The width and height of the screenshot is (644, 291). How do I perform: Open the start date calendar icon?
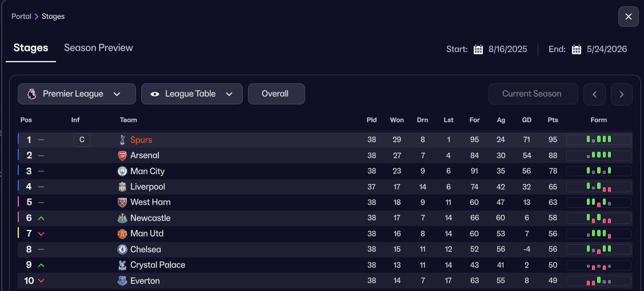pos(478,49)
